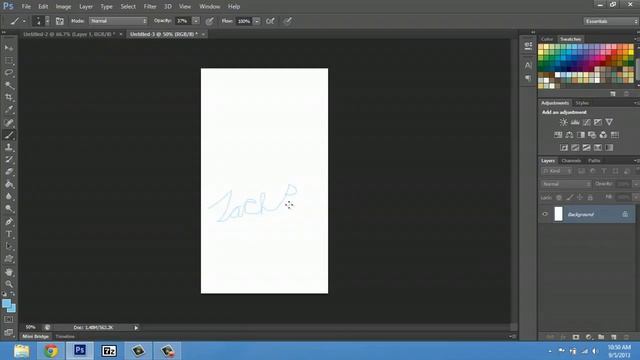Enable airbrush mode in the options bar
The width and height of the screenshot is (640, 360).
270,21
